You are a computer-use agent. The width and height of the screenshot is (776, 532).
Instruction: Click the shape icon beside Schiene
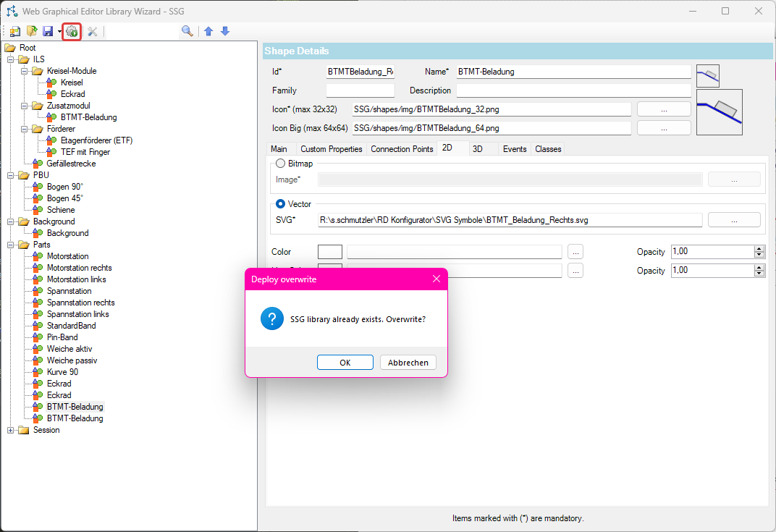[x=38, y=210]
